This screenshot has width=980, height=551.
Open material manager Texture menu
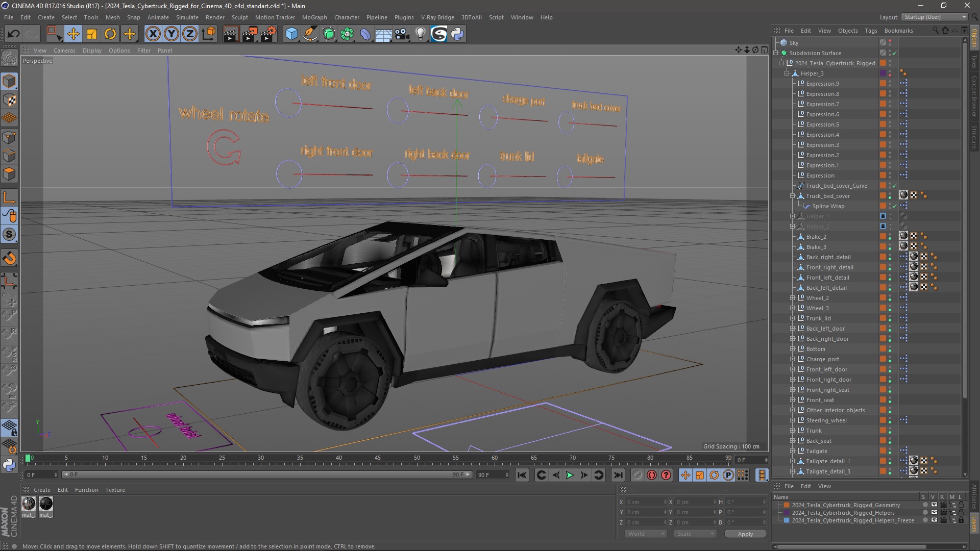click(115, 490)
